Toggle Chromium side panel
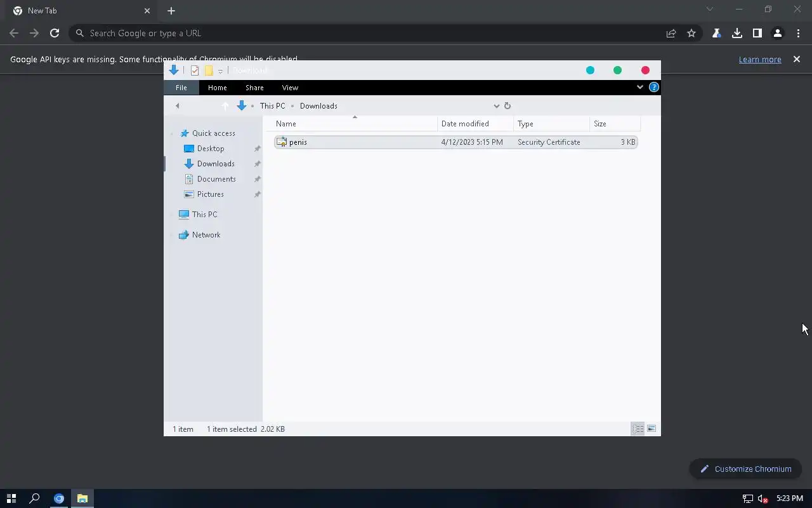This screenshot has width=812, height=508. 757,33
